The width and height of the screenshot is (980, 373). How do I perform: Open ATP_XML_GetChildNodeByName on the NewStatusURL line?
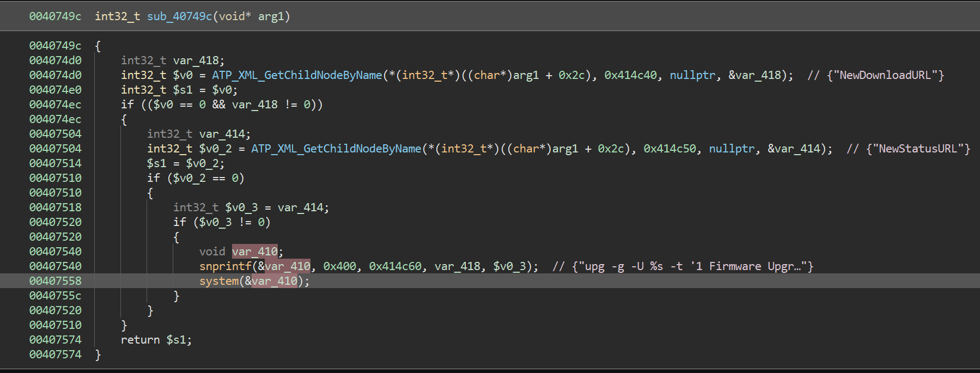(x=336, y=149)
